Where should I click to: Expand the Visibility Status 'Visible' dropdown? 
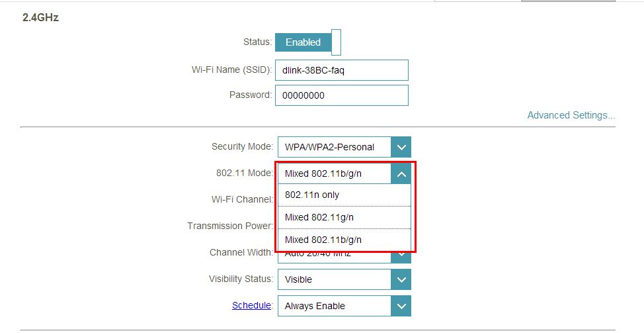pos(334,280)
